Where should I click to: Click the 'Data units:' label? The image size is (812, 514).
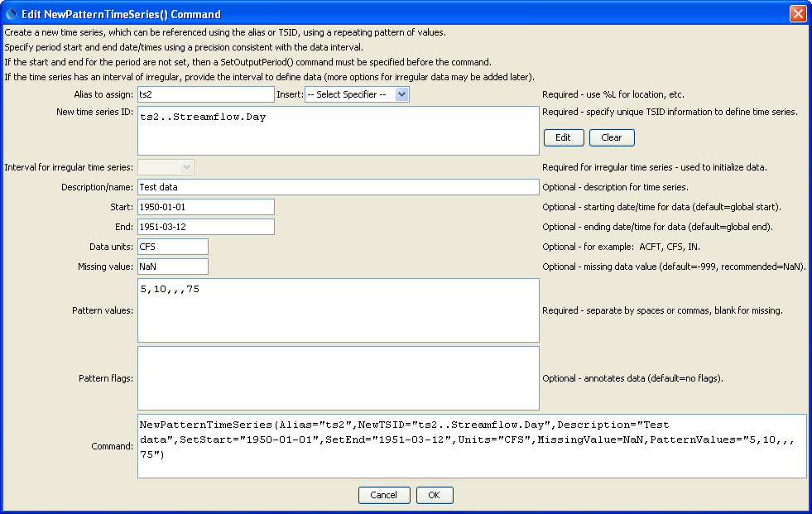coord(112,247)
